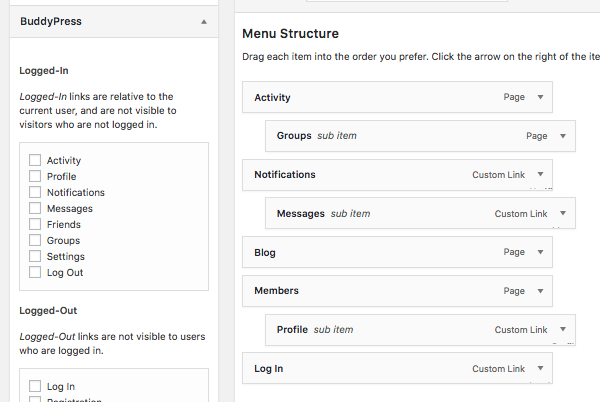600x402 pixels.
Task: Expand the Log In menu item arrow
Action: [541, 369]
